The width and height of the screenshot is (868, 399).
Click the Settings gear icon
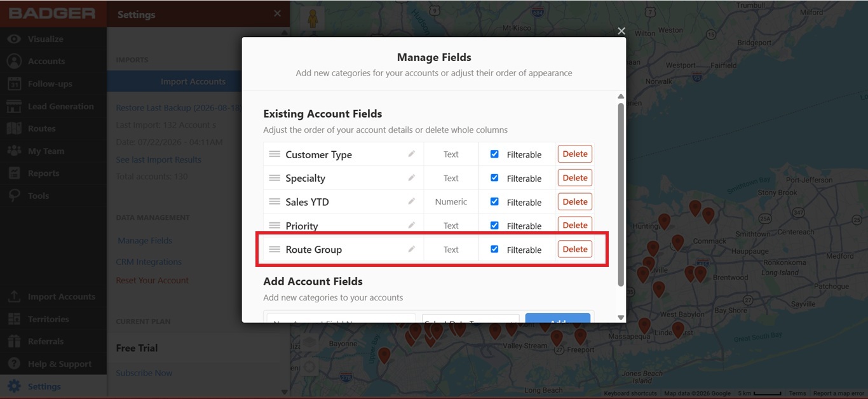click(x=14, y=386)
